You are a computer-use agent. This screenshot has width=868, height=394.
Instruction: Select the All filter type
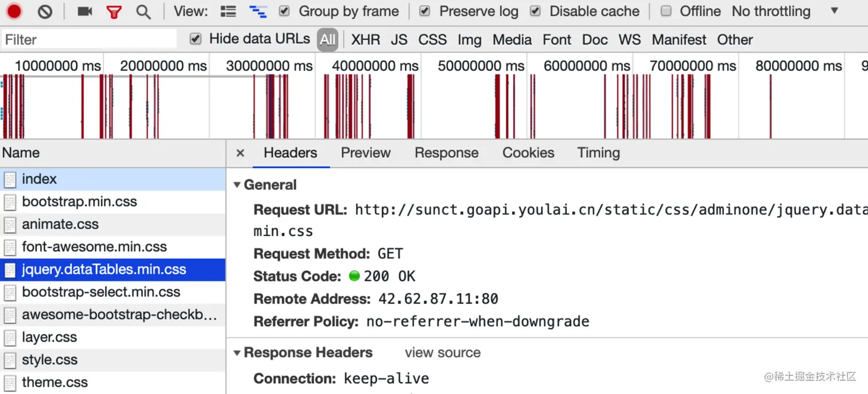click(328, 40)
